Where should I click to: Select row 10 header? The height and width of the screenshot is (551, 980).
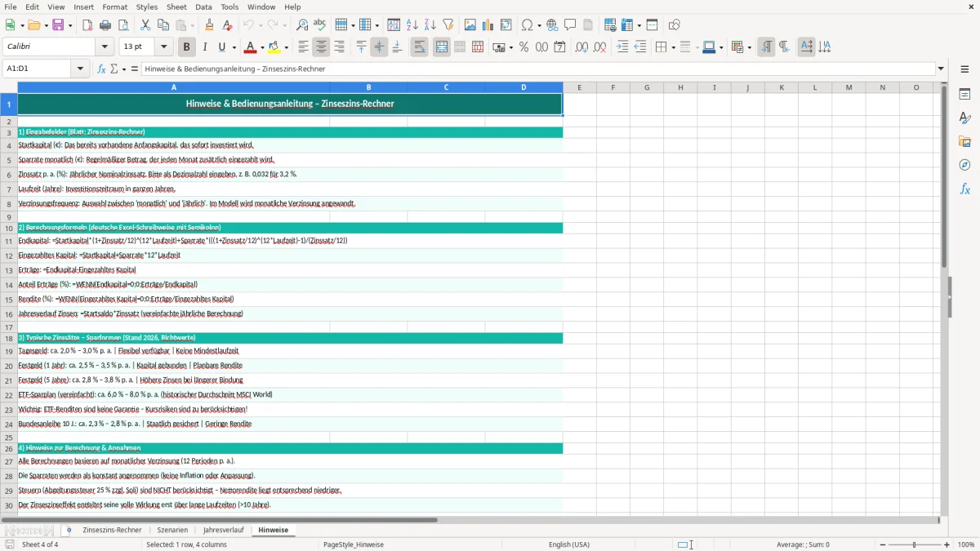(9, 228)
